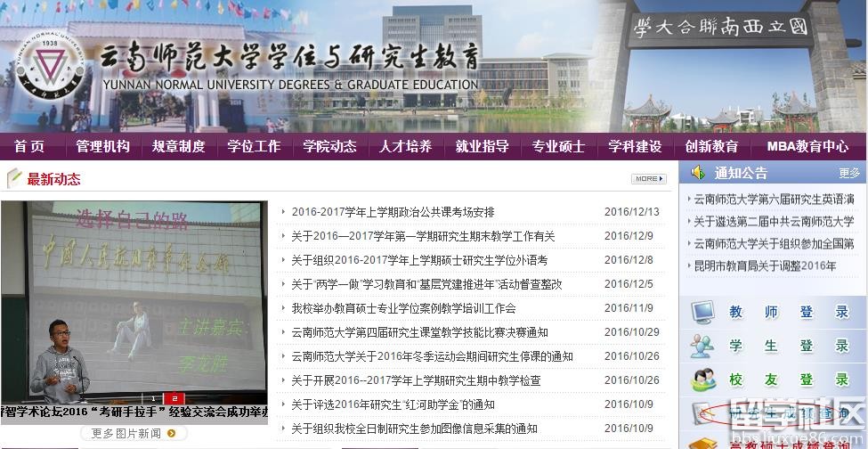Switch slideshow to slide 1
The image size is (868, 449).
click(x=152, y=398)
